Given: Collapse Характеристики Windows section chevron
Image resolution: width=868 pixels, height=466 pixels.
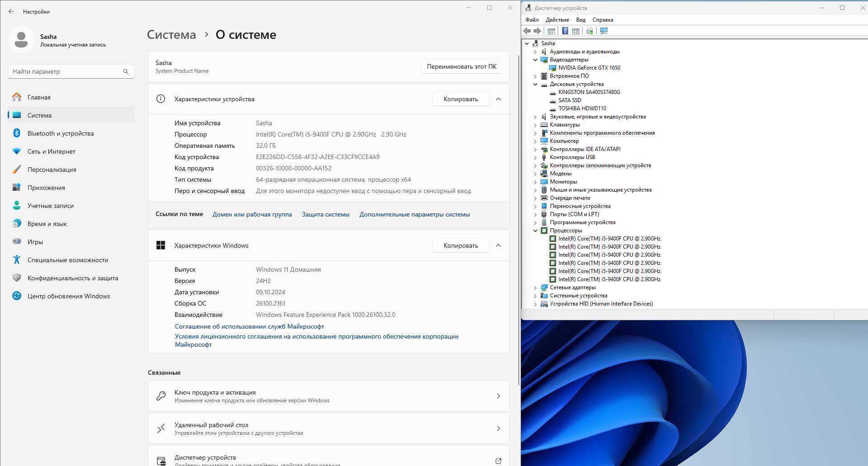Looking at the screenshot, I should (498, 245).
